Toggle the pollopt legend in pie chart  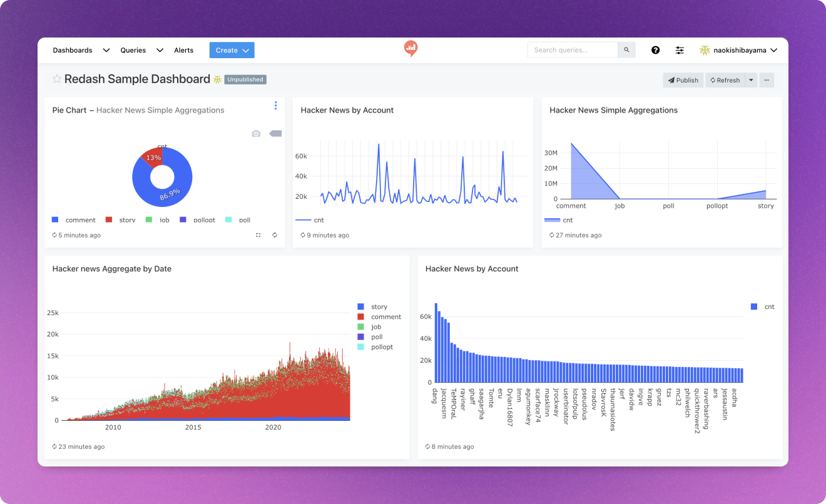click(197, 220)
